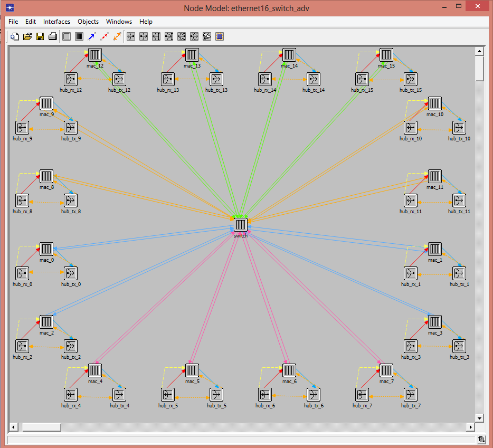
Task: Select the antenna creation tool
Action: click(207, 36)
